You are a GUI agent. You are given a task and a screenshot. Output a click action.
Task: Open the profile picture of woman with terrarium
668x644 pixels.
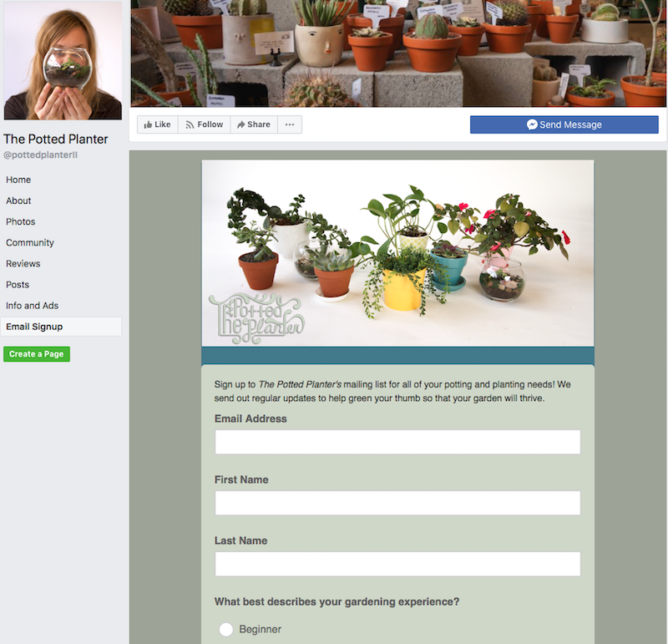(63, 60)
